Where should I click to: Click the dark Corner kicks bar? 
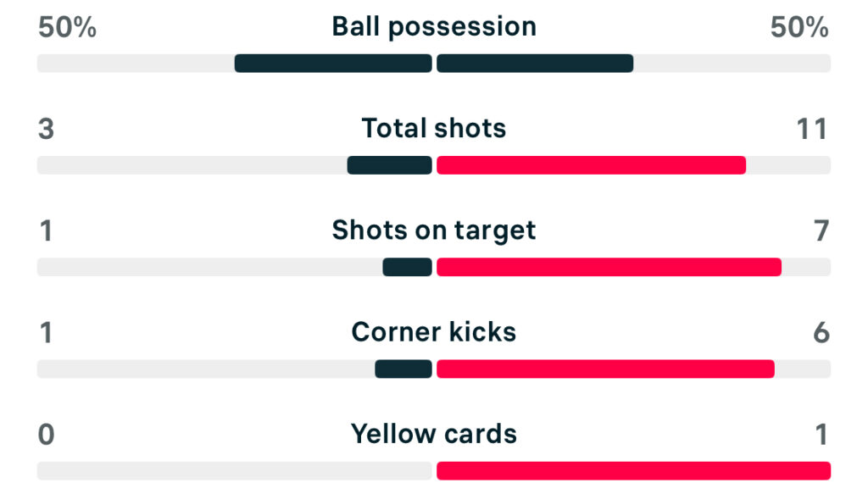(x=403, y=369)
